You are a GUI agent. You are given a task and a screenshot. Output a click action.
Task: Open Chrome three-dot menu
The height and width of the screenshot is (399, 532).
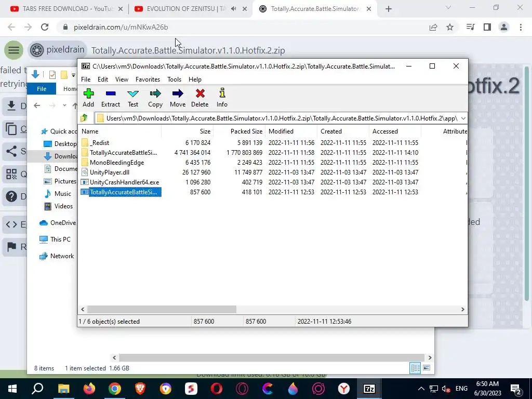click(521, 27)
